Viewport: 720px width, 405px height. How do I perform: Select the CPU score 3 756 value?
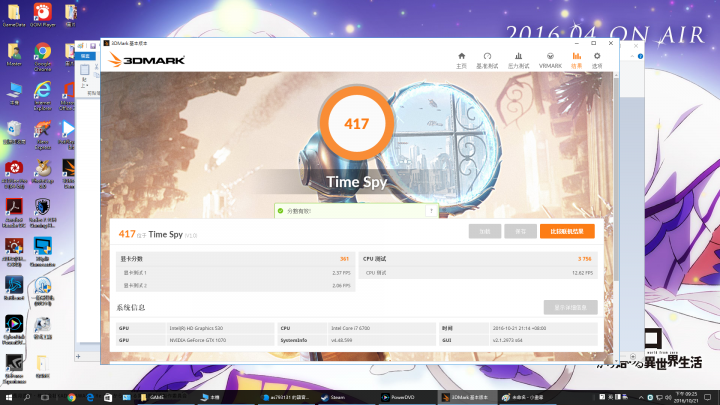[585, 259]
